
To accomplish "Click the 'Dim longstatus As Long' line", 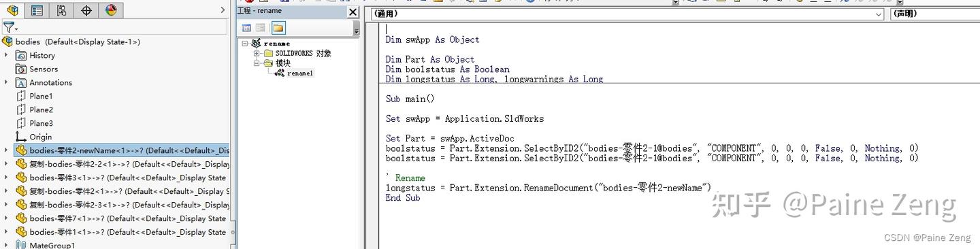I will 494,79.
